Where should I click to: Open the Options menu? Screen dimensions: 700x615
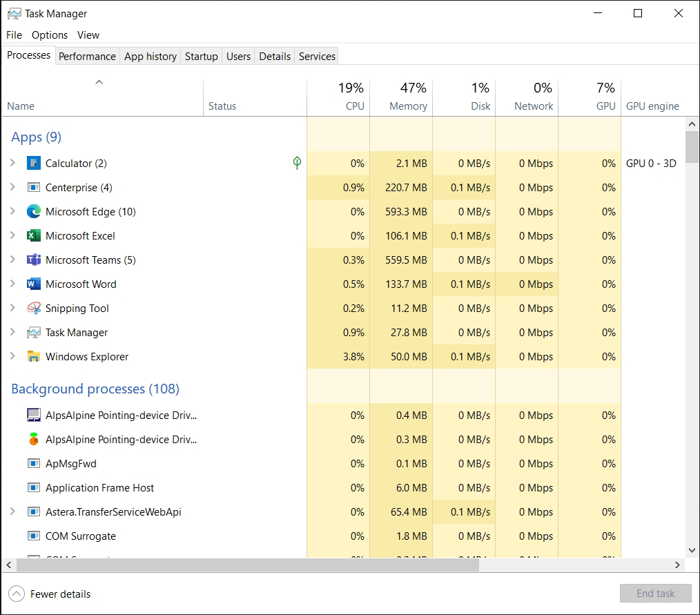click(x=50, y=35)
